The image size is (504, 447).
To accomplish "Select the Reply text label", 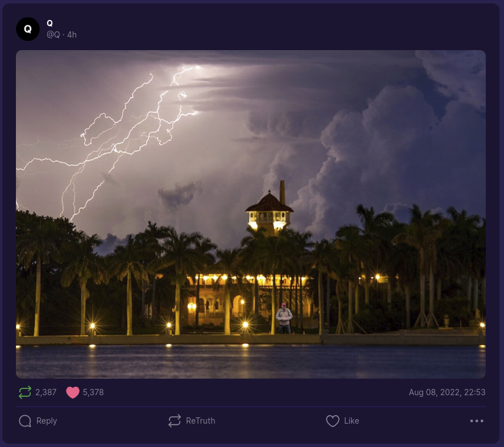I will (47, 421).
